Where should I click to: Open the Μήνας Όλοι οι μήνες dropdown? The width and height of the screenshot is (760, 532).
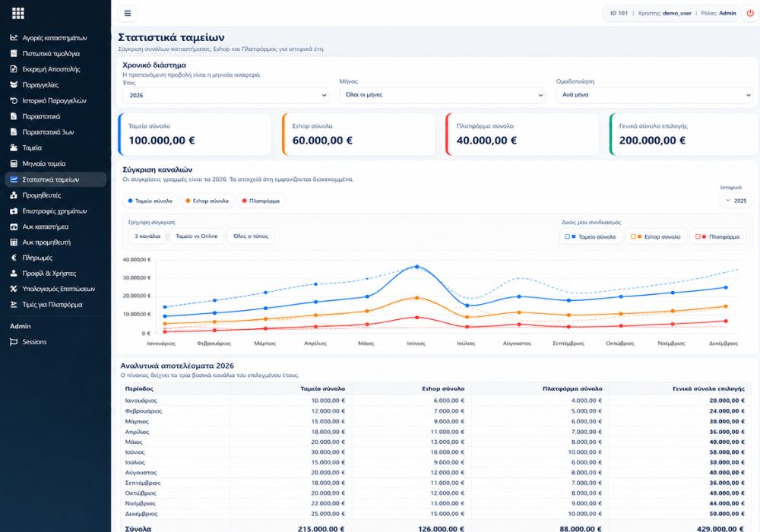tap(442, 95)
